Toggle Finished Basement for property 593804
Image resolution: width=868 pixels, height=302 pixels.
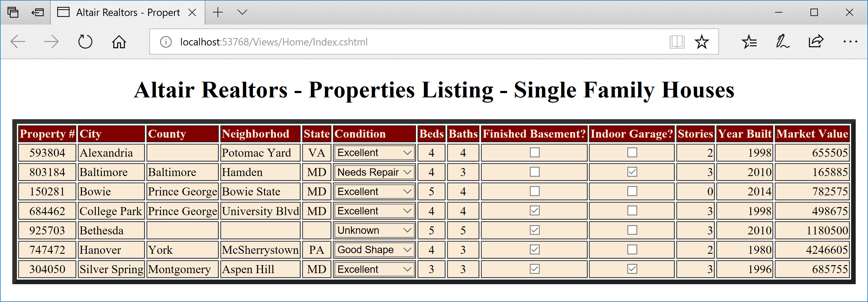[534, 153]
